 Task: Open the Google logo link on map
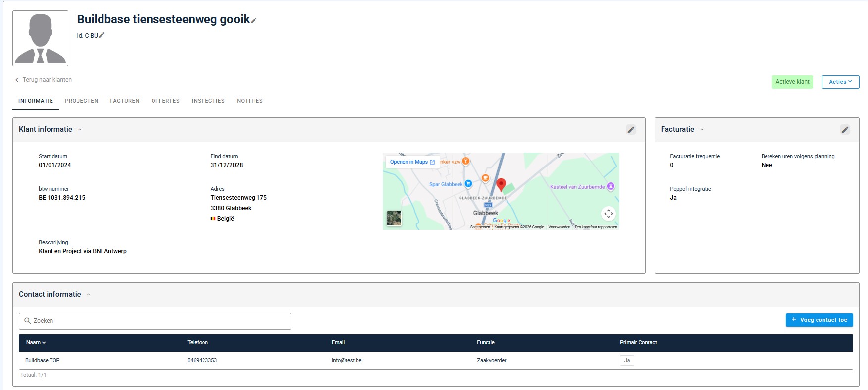click(501, 220)
